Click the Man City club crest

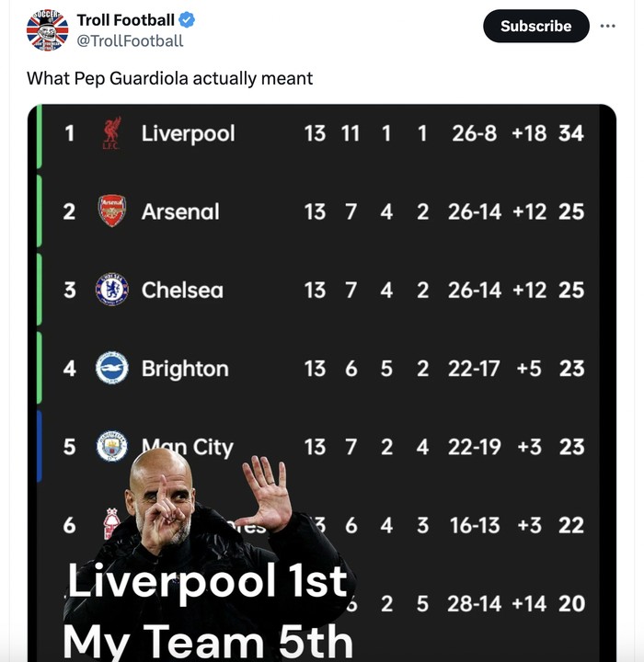[111, 447]
